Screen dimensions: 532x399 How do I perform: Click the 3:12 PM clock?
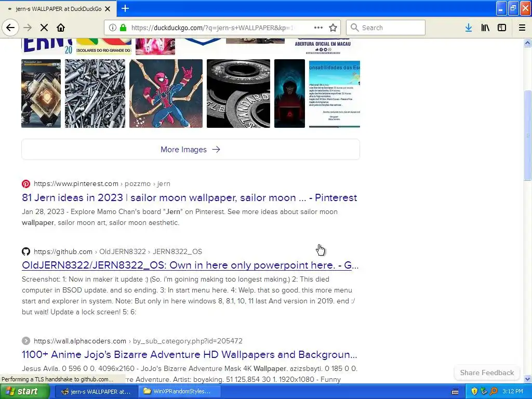coord(513,392)
